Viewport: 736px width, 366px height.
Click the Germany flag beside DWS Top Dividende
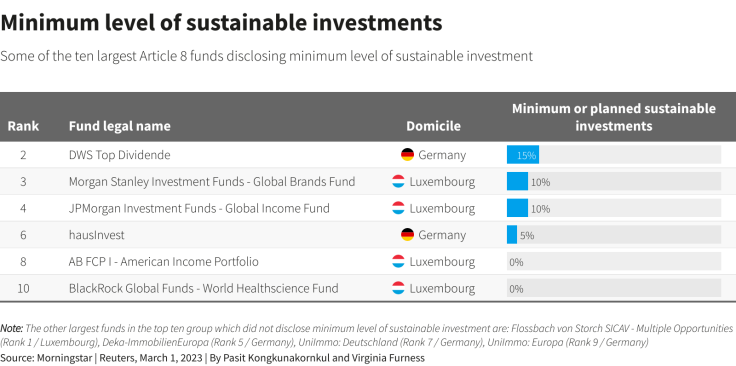(407, 155)
